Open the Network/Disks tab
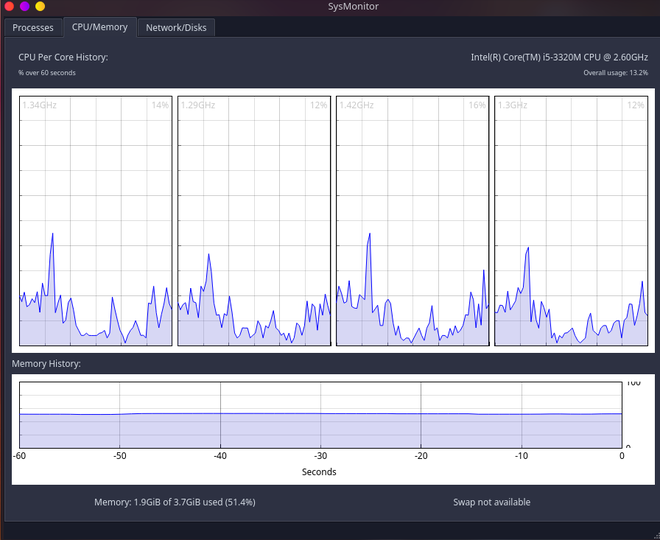 176,28
